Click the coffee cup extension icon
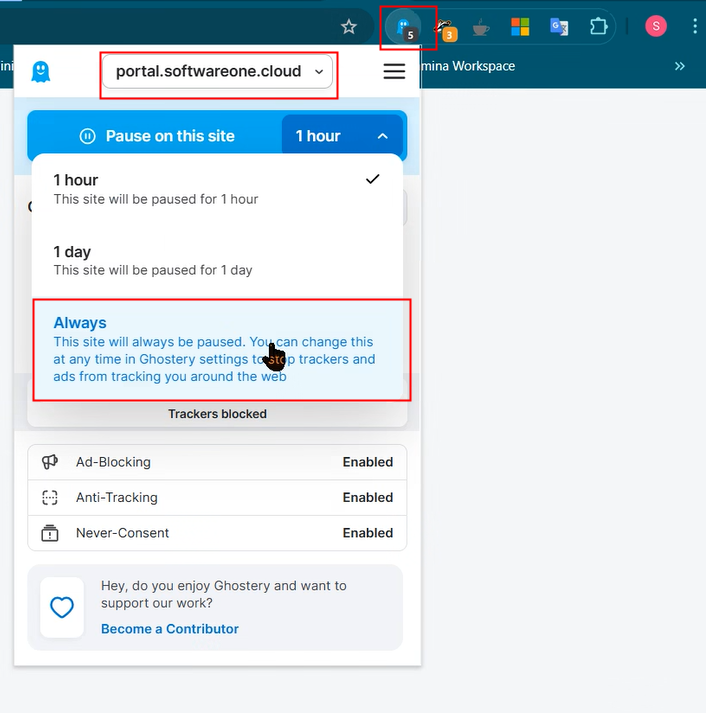This screenshot has width=706, height=713. [482, 27]
